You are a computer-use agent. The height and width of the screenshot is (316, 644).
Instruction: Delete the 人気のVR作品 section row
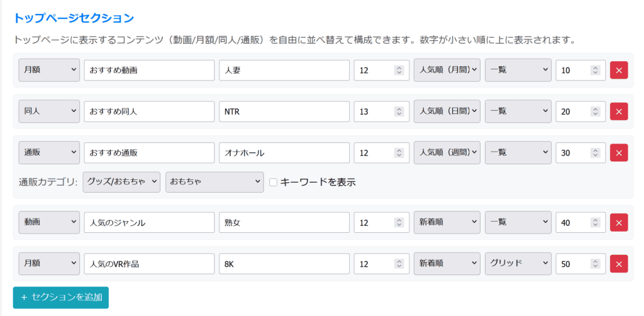coord(618,264)
